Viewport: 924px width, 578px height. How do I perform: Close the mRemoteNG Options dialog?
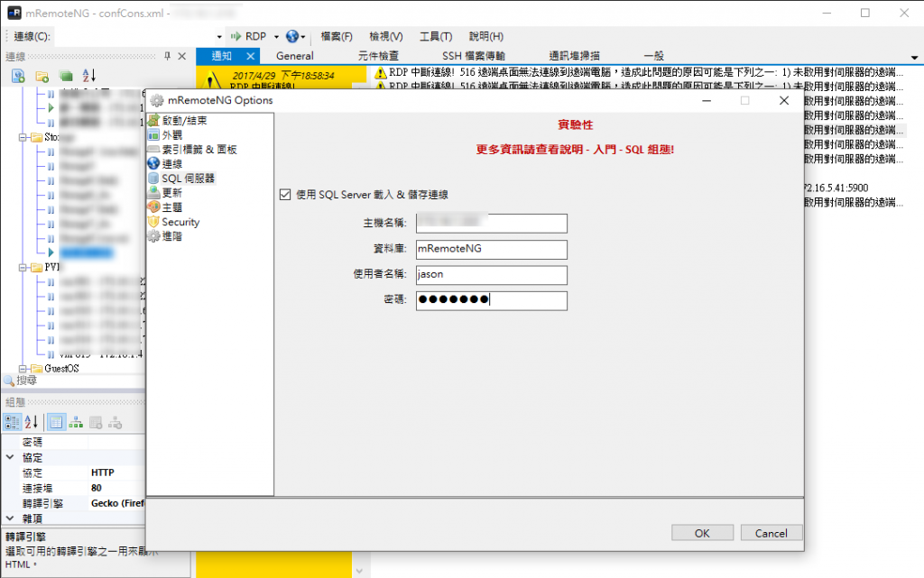click(x=784, y=101)
